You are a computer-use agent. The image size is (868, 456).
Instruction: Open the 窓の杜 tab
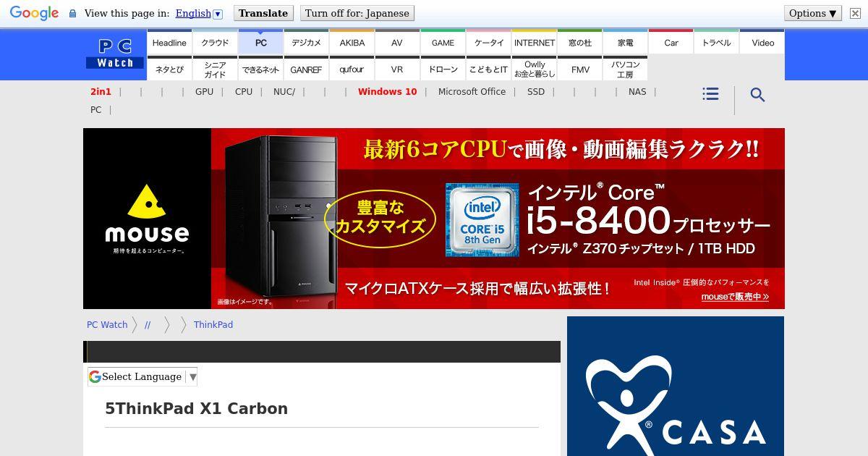[579, 43]
